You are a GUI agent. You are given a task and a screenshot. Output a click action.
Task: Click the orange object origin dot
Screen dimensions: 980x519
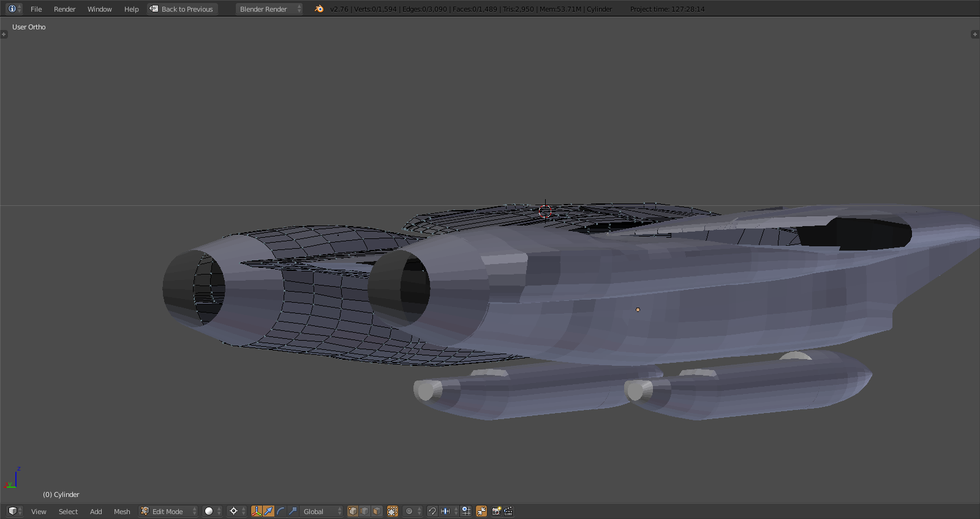pos(638,309)
